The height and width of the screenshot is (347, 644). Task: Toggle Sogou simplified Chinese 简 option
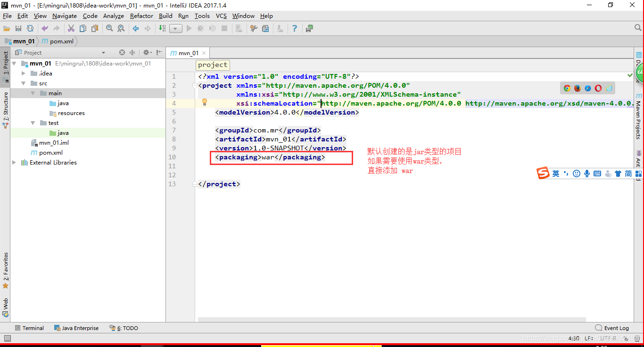point(628,173)
